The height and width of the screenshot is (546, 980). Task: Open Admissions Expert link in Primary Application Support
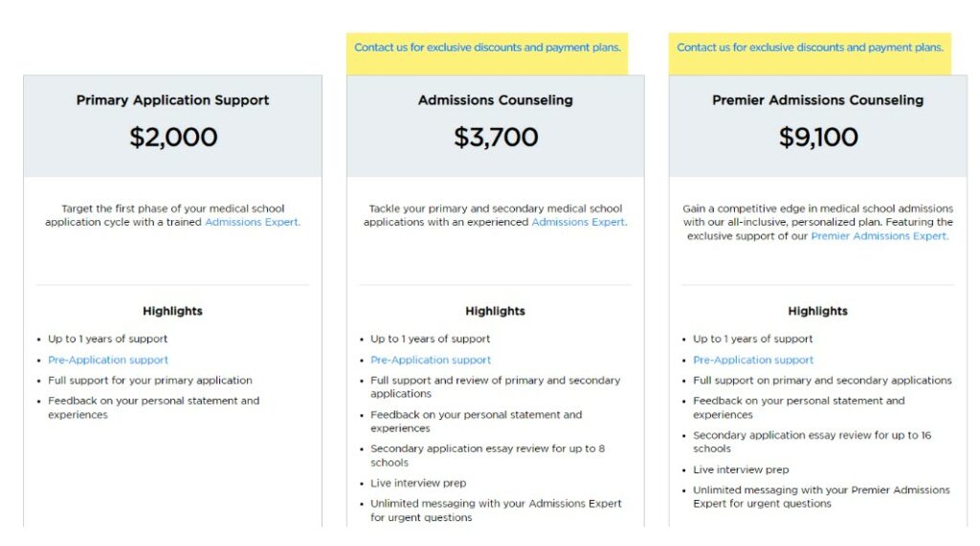pos(253,222)
